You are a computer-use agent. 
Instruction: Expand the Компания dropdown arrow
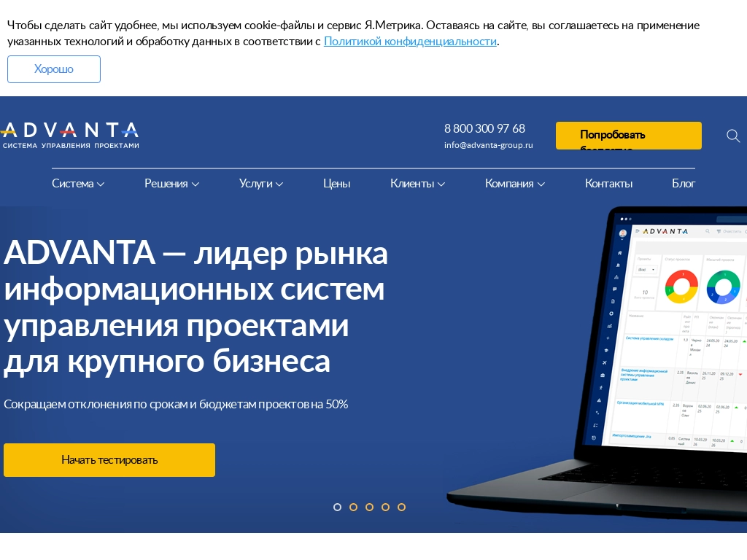click(x=541, y=184)
